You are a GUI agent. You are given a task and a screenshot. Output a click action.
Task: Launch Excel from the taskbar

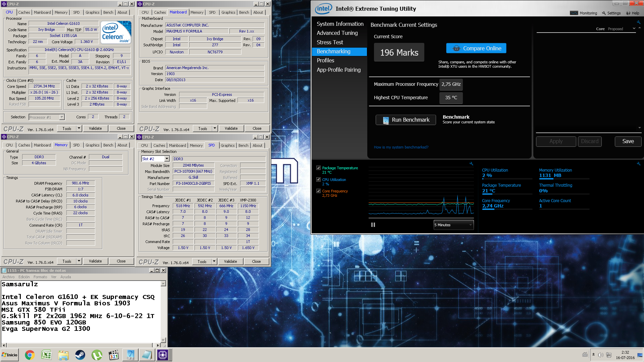46,355
